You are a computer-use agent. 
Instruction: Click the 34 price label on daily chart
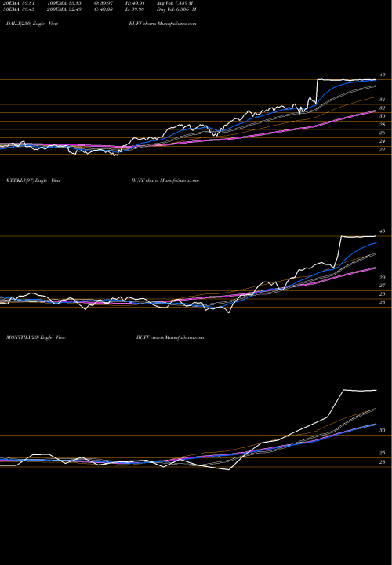(x=382, y=100)
